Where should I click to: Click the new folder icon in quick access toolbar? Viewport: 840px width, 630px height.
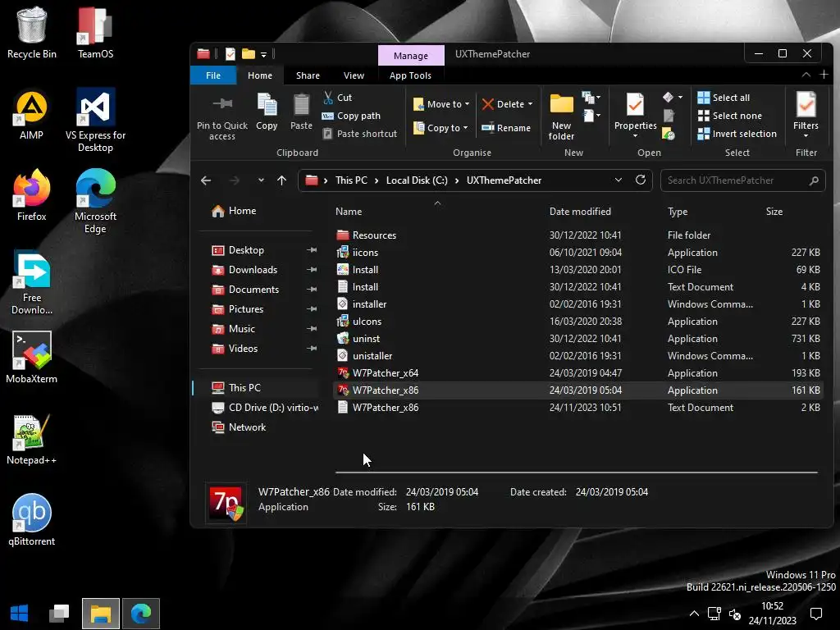248,54
